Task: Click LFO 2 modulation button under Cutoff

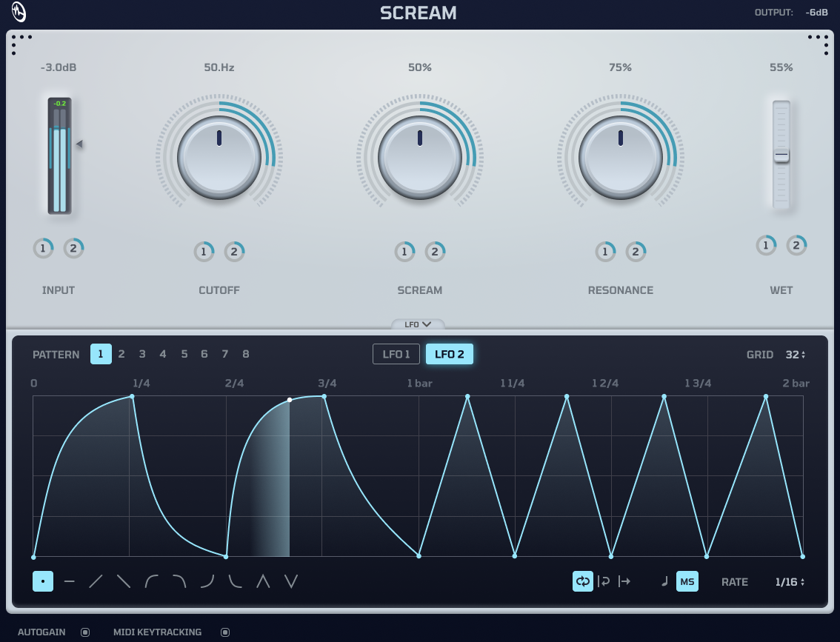Action: click(234, 252)
